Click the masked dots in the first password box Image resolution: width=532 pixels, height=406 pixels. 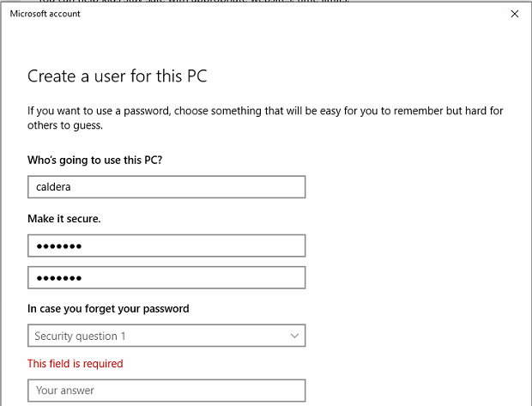tap(58, 246)
